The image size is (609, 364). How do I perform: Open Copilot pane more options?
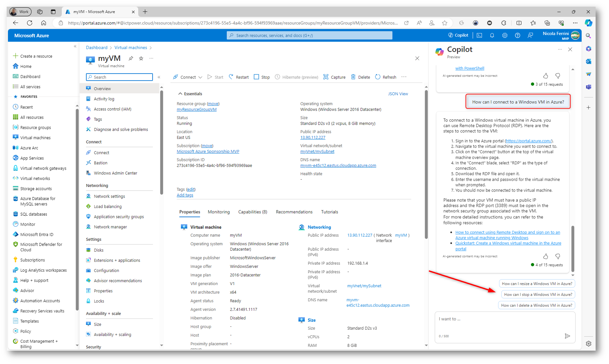[560, 49]
